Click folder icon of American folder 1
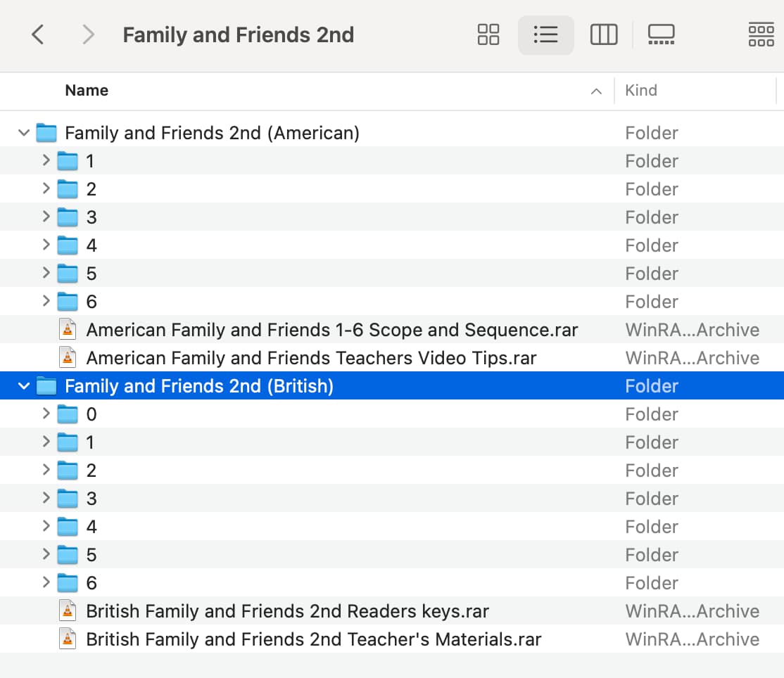784x678 pixels. [68, 161]
